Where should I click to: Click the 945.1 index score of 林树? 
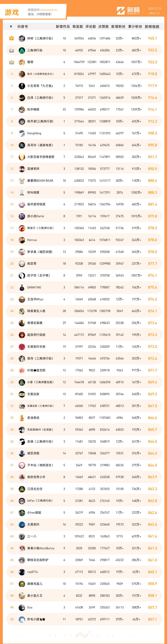(152, 38)
